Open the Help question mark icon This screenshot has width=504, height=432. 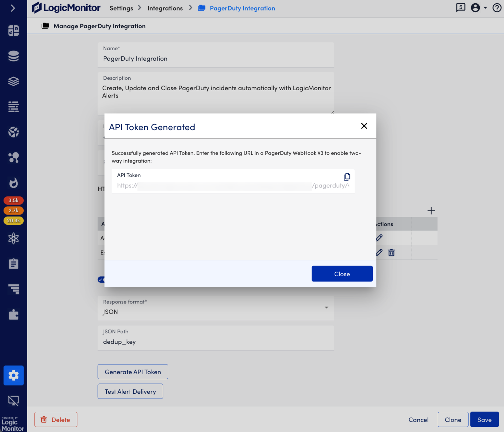pos(496,8)
